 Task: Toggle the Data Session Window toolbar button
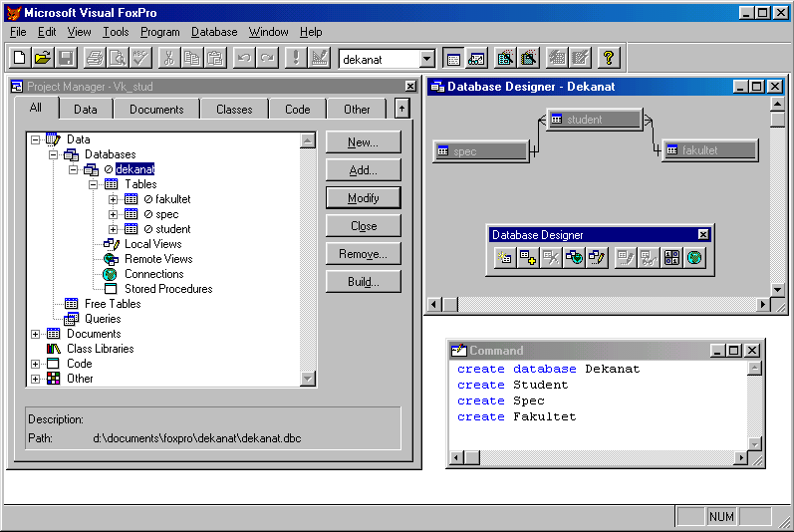[477, 58]
